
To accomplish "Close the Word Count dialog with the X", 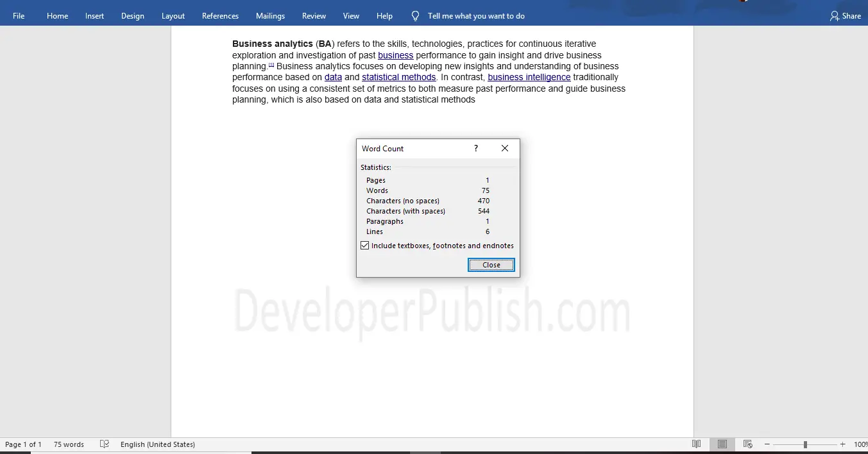I will (x=505, y=148).
